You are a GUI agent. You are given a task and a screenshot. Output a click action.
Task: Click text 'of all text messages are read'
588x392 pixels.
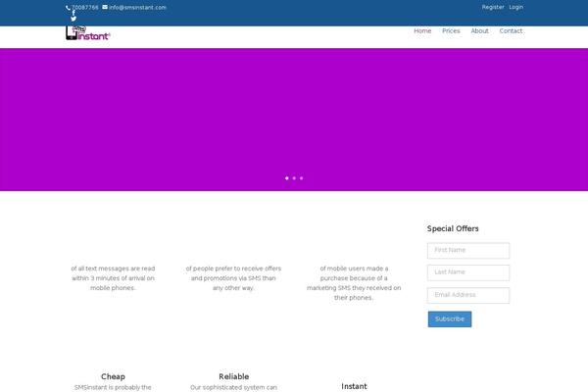point(113,269)
